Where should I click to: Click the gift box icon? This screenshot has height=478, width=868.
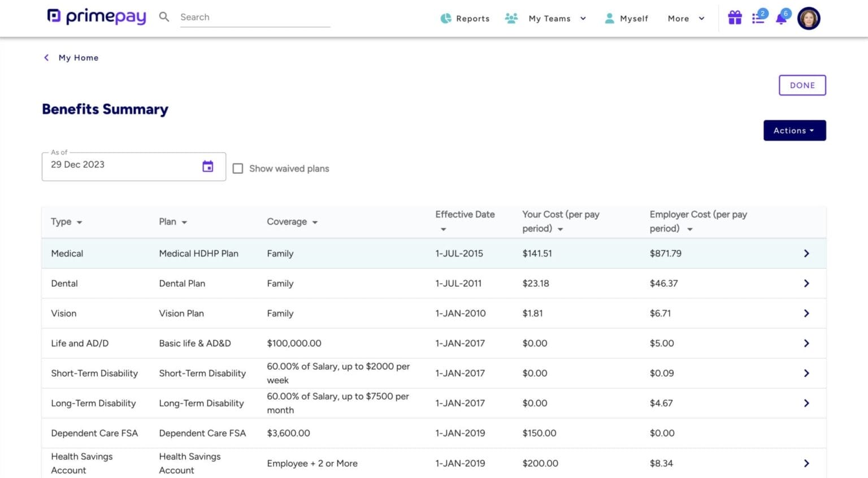coord(734,18)
